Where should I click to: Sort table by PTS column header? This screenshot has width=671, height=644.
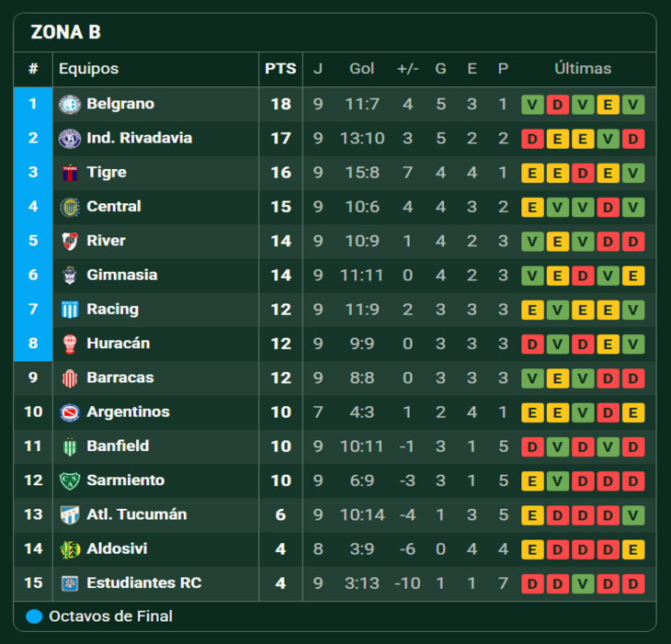coord(280,69)
